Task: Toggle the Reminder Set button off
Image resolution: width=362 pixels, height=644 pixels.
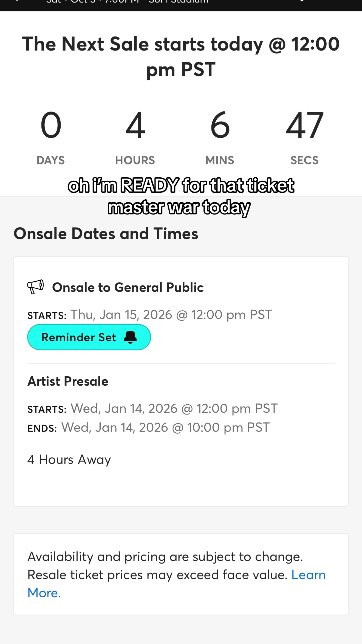Action: pyautogui.click(x=89, y=337)
